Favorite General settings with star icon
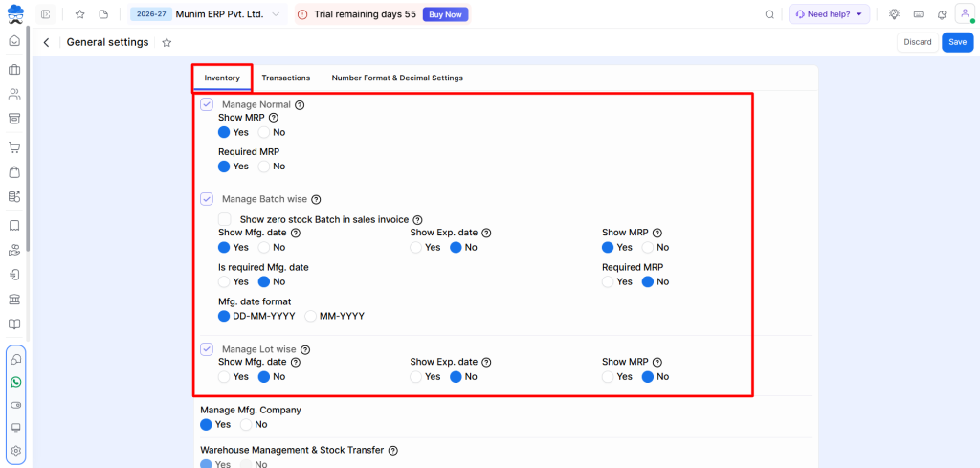Image resolution: width=980 pixels, height=468 pixels. point(167,42)
